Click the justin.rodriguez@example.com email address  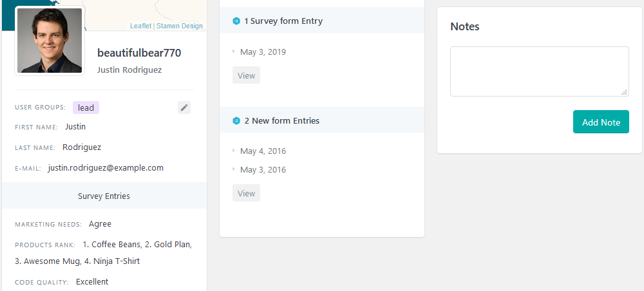click(106, 167)
